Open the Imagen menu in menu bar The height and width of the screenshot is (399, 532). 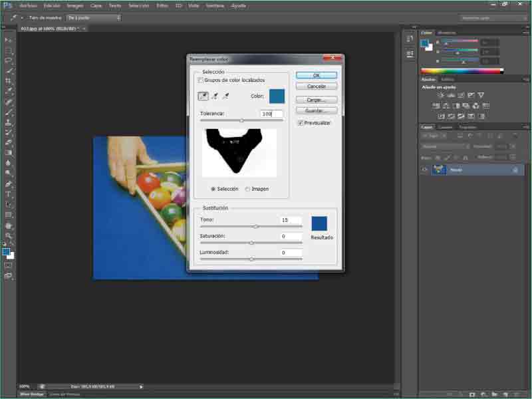pos(74,5)
